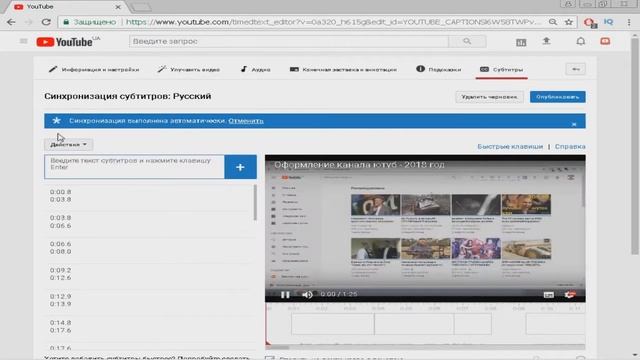
Task: Open the Подсказки tab
Action: pyautogui.click(x=439, y=69)
